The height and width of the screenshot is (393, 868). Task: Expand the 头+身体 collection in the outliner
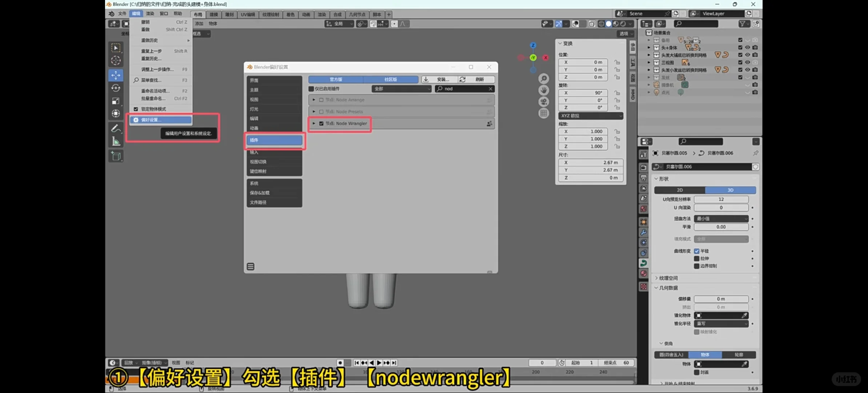(x=648, y=47)
